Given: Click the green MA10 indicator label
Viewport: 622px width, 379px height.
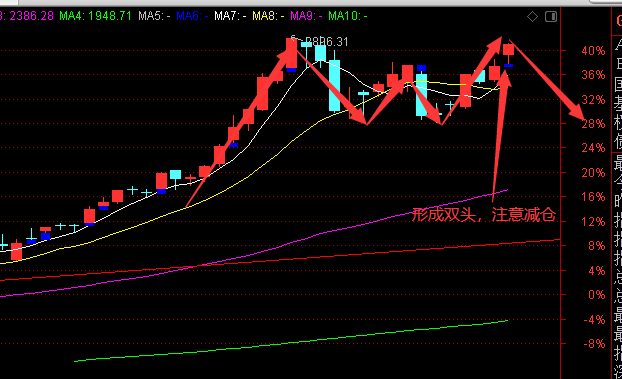Looking at the screenshot, I should click(x=348, y=16).
